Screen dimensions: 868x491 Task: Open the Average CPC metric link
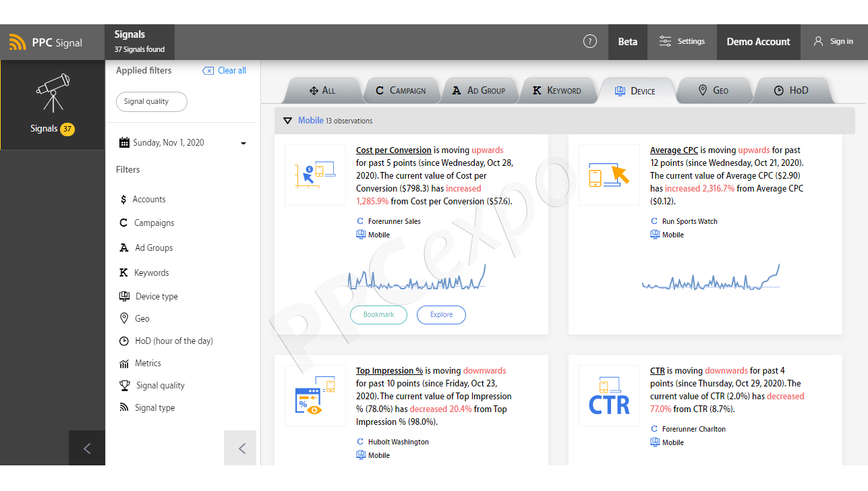[674, 150]
